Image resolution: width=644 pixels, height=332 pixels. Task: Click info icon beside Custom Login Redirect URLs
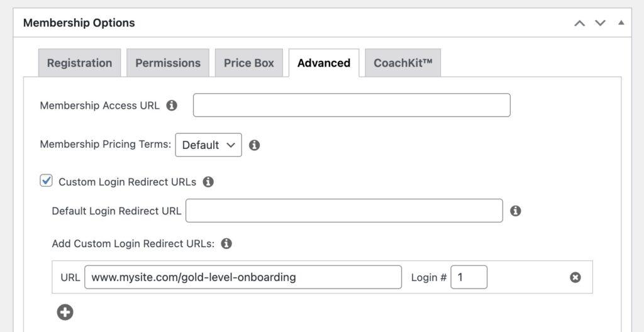pos(208,182)
